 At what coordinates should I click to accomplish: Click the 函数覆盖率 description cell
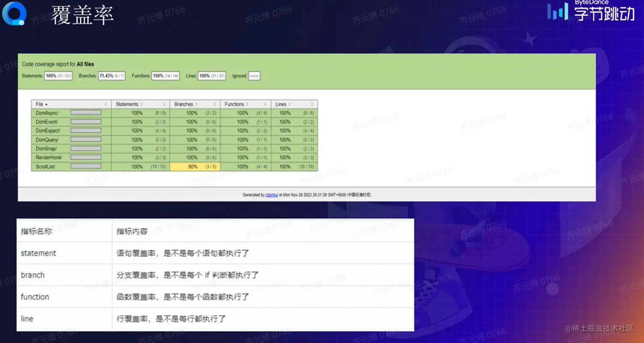[263, 297]
